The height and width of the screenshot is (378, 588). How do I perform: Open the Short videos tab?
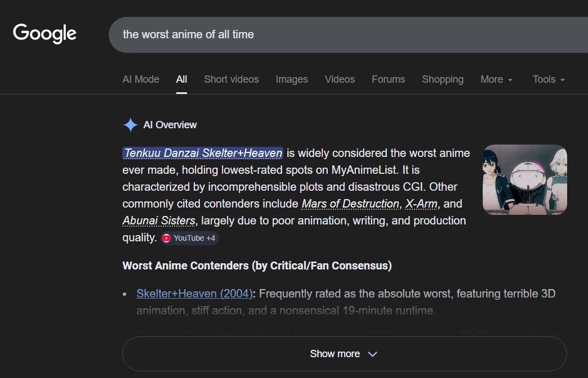231,79
